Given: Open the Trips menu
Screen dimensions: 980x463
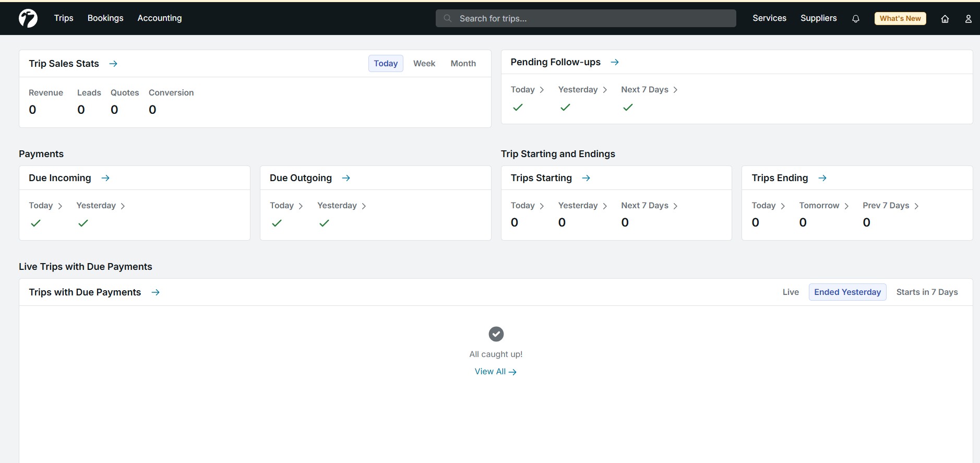Looking at the screenshot, I should (x=64, y=18).
